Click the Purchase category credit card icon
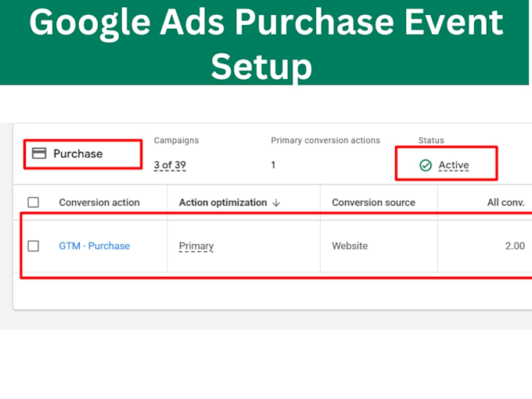This screenshot has width=532, height=399. pyautogui.click(x=39, y=153)
